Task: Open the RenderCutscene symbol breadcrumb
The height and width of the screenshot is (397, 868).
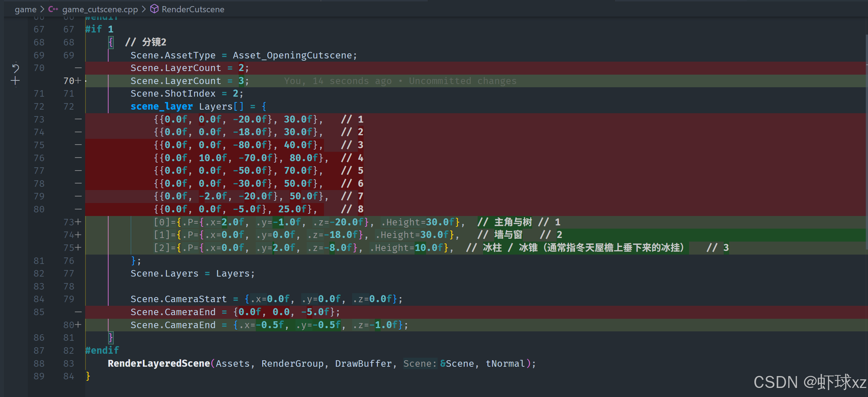Action: point(193,9)
